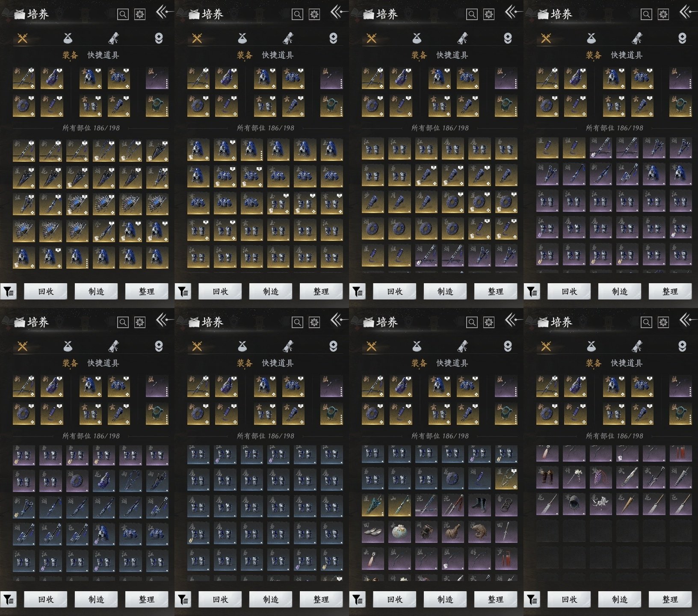
Task: Click 整理 button in third top panel
Action: 495,292
